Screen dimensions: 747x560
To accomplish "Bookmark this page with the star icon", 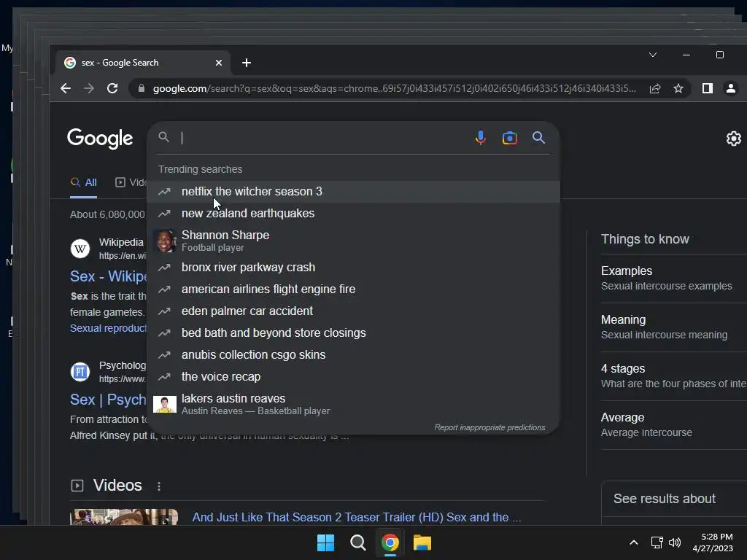I will point(678,88).
